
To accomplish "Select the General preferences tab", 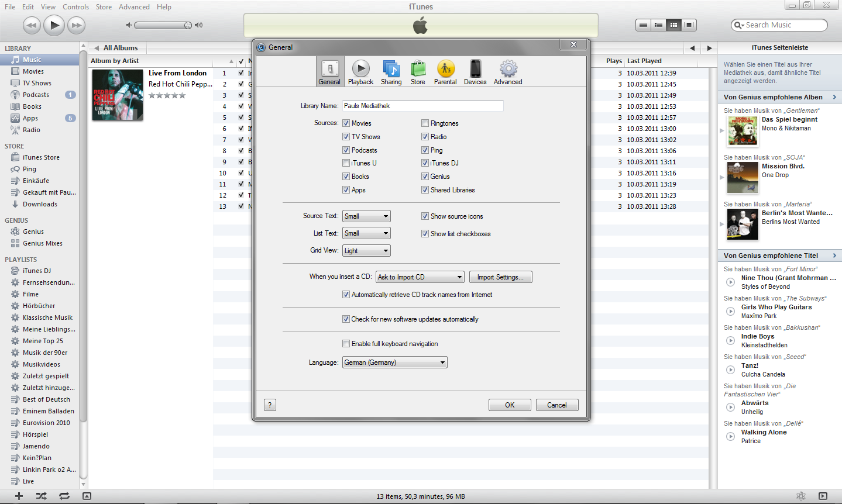I will tap(329, 73).
